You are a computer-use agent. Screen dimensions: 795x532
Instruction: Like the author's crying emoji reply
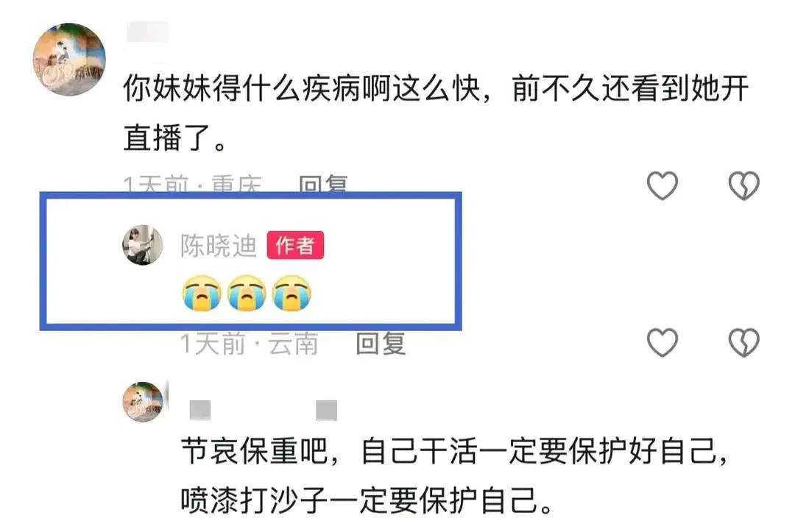tap(662, 342)
